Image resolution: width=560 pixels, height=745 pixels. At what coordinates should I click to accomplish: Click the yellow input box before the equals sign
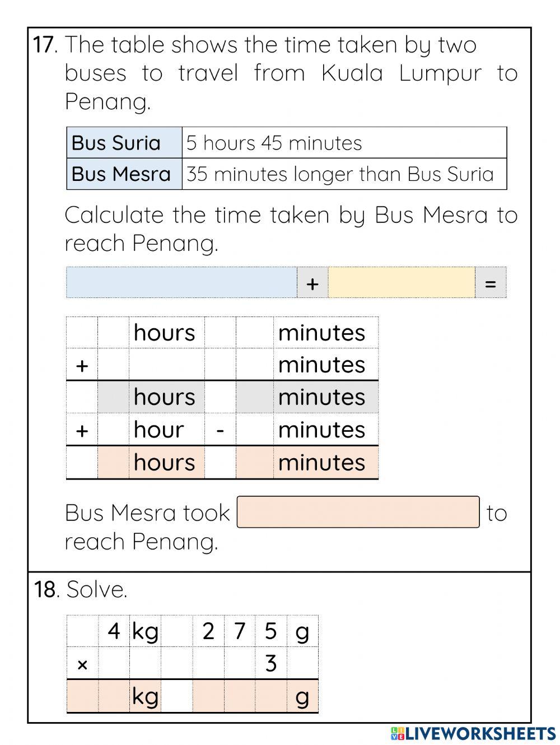pos(401,283)
